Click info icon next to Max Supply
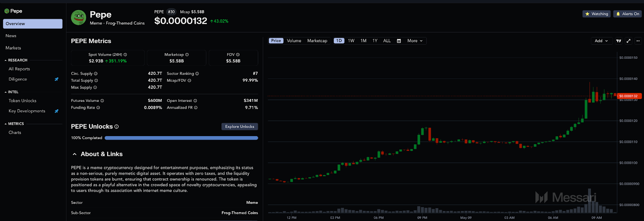The image size is (644, 221). pos(95,87)
